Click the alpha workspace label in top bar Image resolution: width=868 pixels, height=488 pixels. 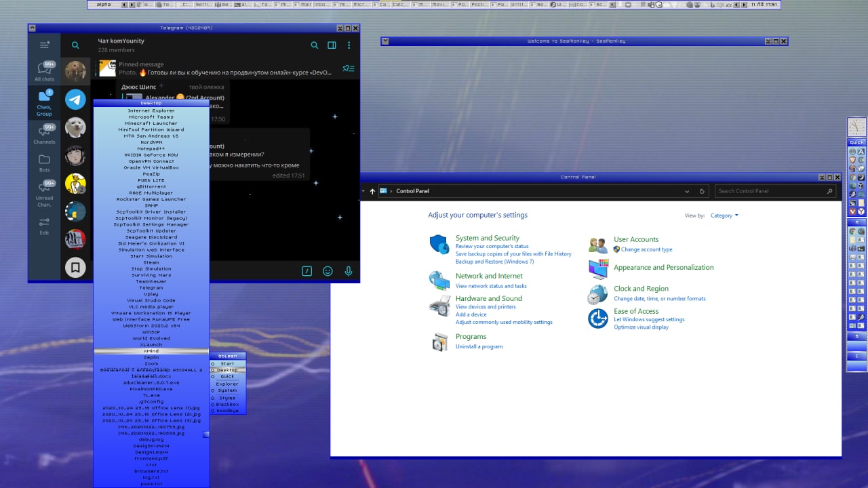click(104, 4)
